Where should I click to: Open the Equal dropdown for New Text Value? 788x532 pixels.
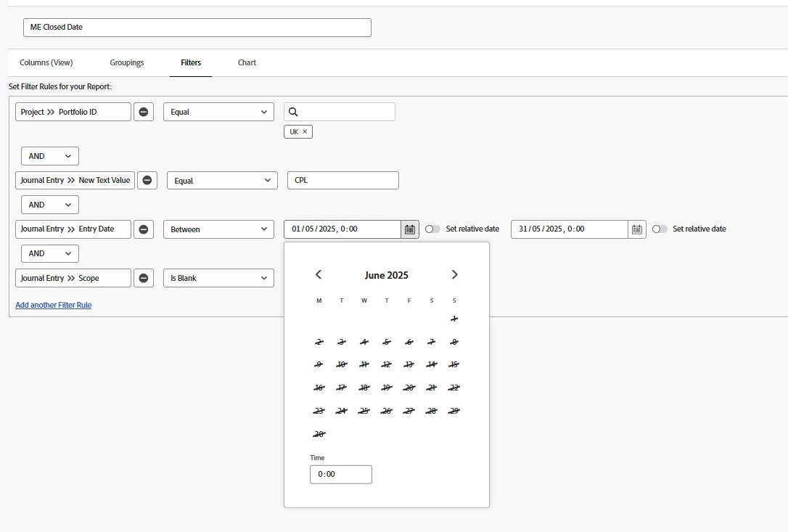[222, 181]
